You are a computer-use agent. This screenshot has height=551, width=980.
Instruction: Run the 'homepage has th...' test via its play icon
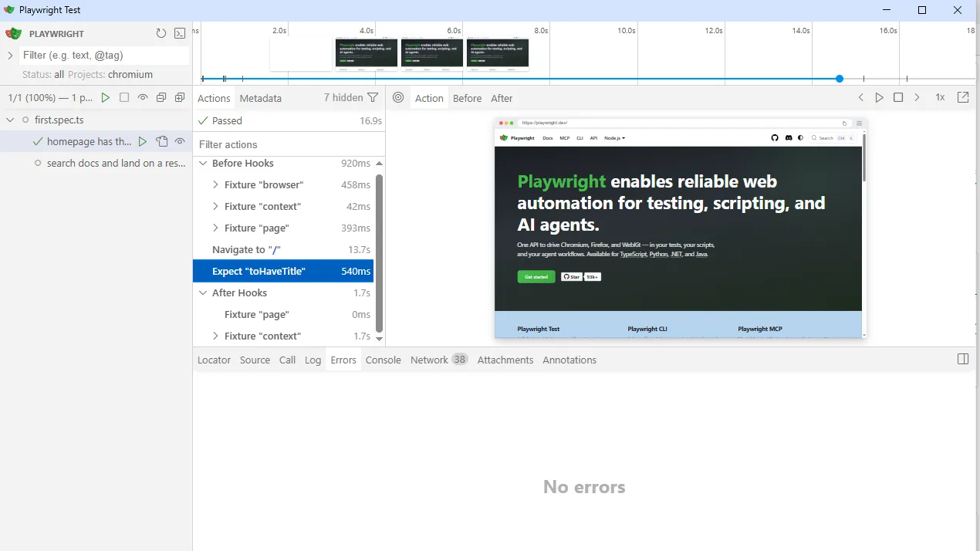[143, 142]
